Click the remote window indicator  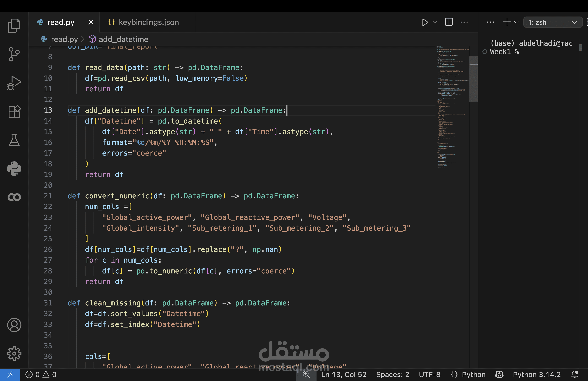pyautogui.click(x=10, y=375)
